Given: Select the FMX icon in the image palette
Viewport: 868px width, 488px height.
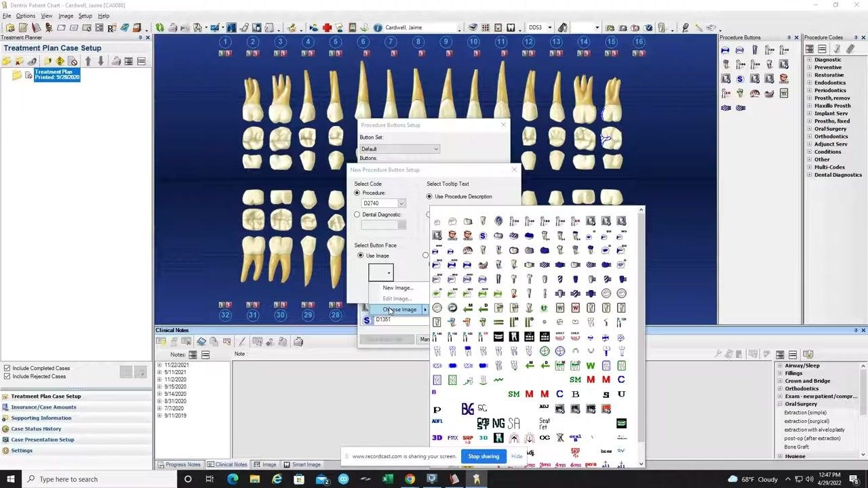Looking at the screenshot, I should point(452,438).
